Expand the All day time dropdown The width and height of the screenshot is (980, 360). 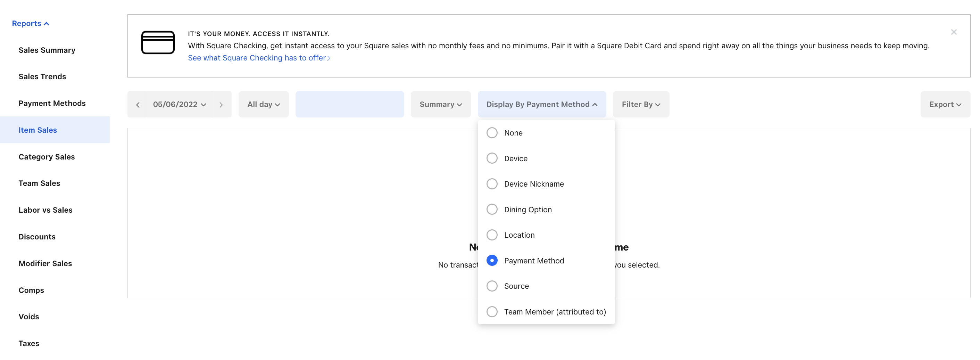tap(263, 105)
